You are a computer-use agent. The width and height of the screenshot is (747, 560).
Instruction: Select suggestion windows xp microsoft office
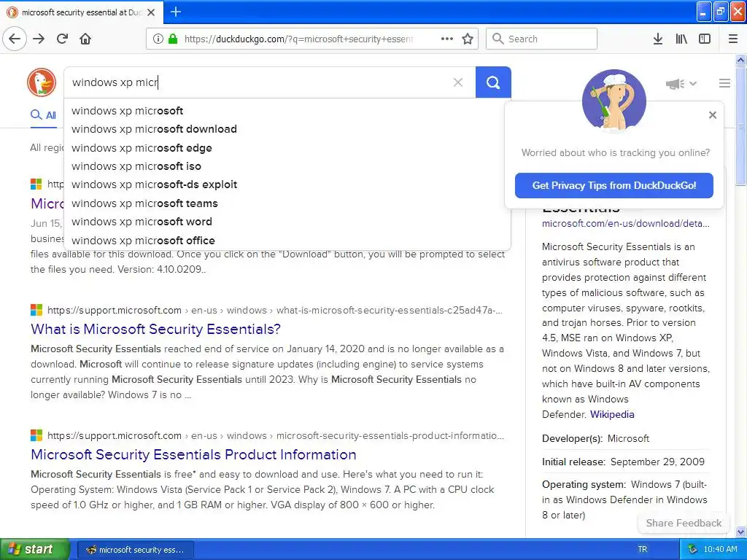tap(287, 241)
